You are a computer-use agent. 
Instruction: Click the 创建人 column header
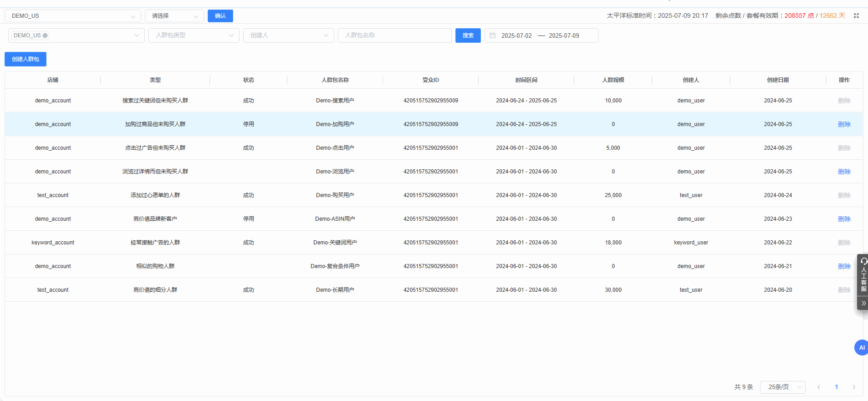(691, 80)
